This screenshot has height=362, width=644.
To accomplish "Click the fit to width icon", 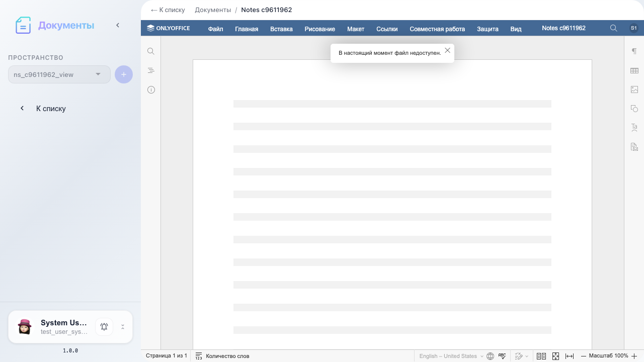I will pyautogui.click(x=570, y=356).
